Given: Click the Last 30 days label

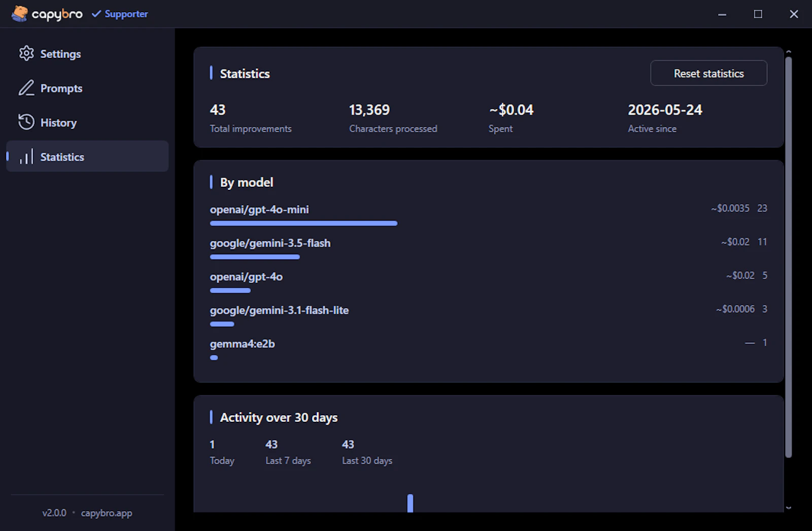Looking at the screenshot, I should (x=367, y=460).
